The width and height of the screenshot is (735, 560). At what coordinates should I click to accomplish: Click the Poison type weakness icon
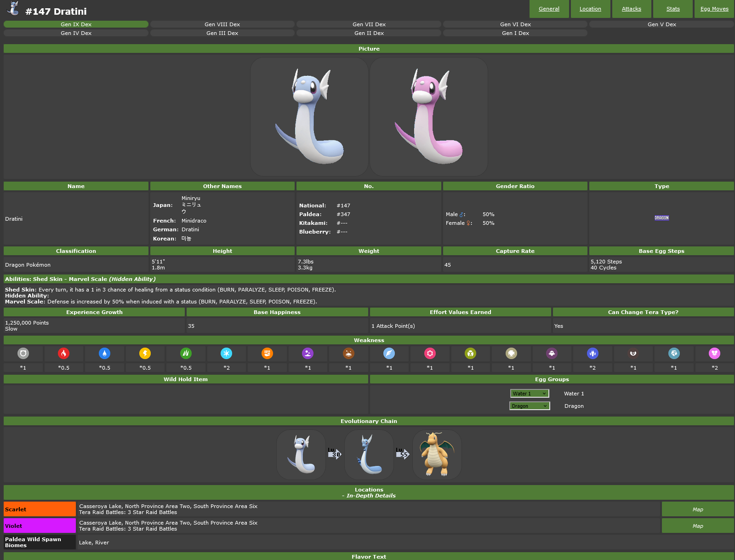point(308,353)
